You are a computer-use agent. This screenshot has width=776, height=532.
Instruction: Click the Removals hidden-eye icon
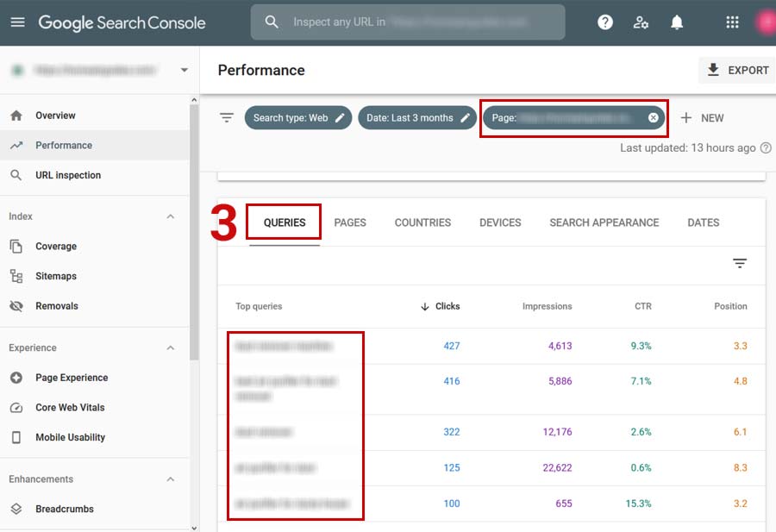click(x=16, y=306)
